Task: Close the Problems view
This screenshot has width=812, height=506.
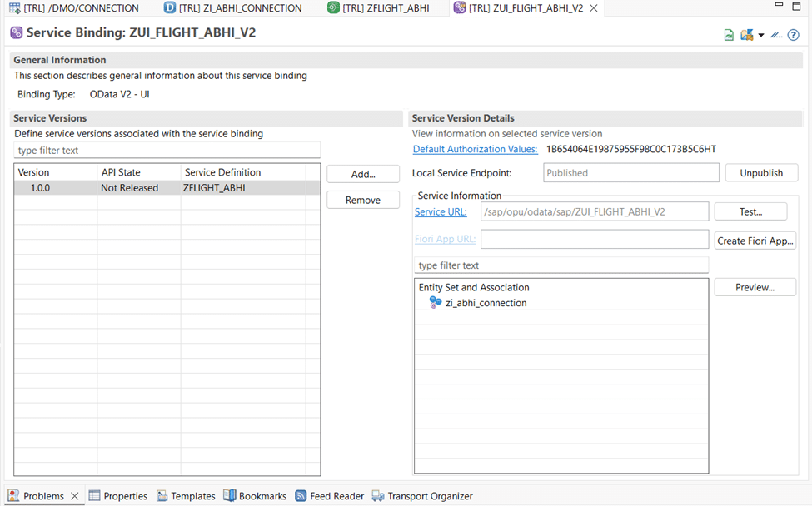Action: (x=75, y=496)
